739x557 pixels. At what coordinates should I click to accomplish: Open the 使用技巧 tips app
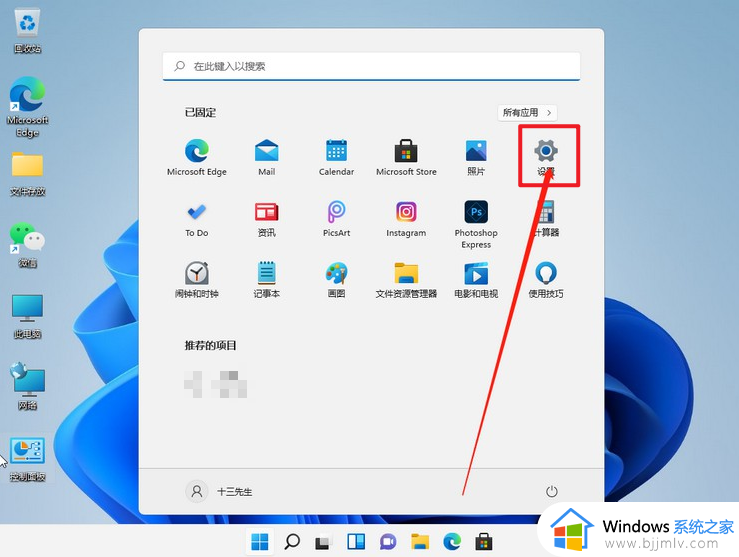[x=546, y=279]
